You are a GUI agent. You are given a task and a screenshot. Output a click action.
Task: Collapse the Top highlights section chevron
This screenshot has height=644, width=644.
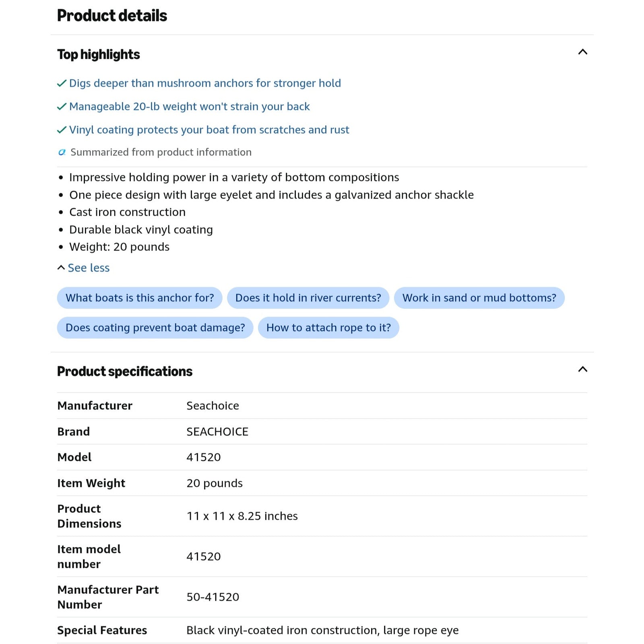point(582,52)
